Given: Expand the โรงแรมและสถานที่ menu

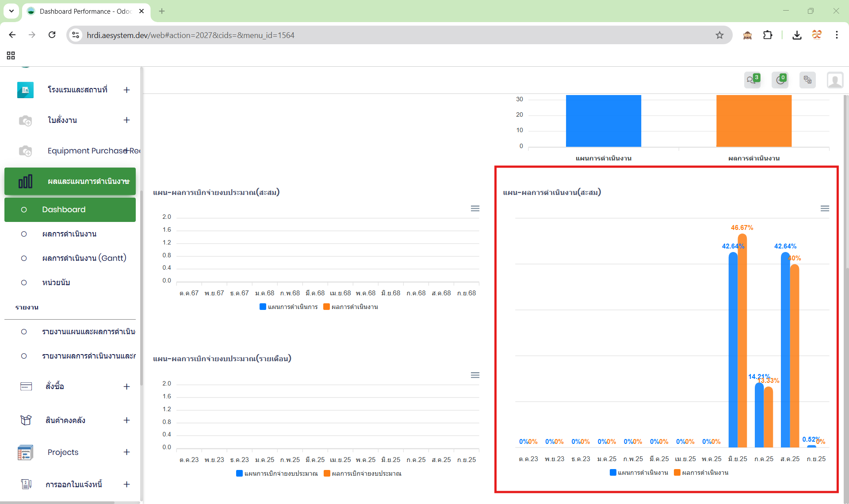Looking at the screenshot, I should tap(126, 90).
